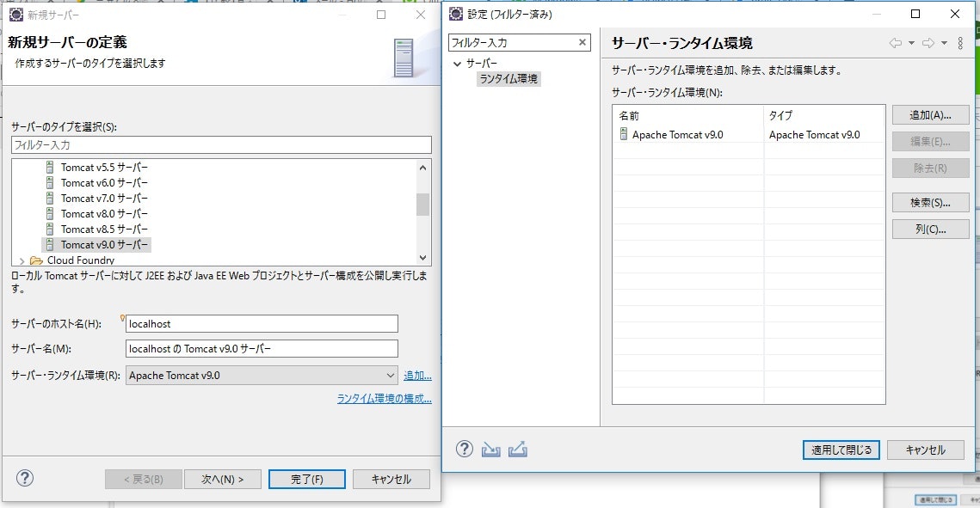The width and height of the screenshot is (980, 508).
Task: Click Eclipse icon in 設定 title bar
Action: (x=456, y=14)
